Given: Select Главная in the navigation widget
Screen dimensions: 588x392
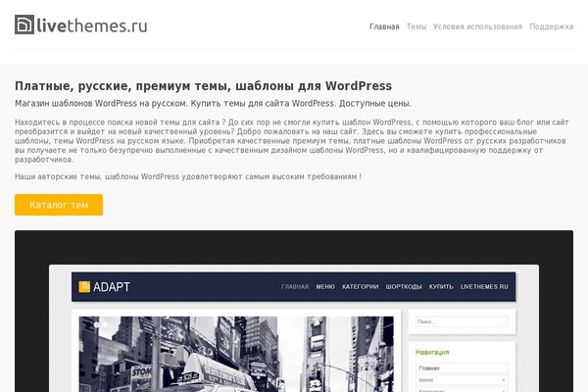Looking at the screenshot, I should [462, 368].
